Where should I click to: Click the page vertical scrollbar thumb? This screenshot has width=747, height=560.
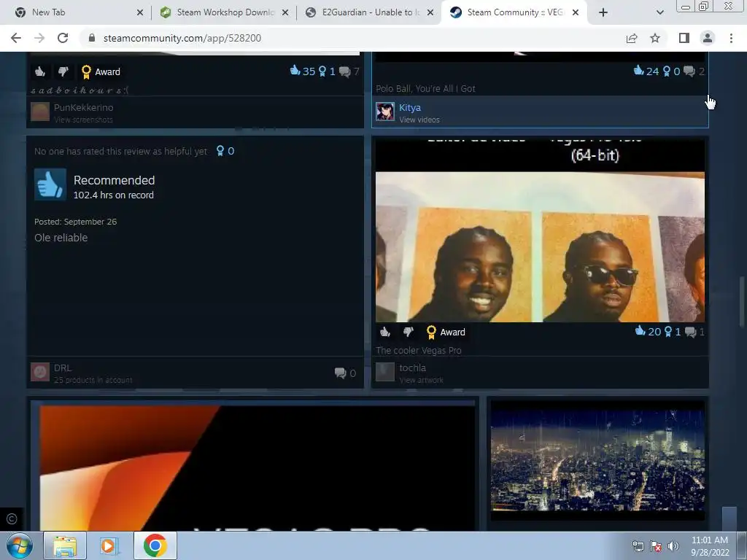click(742, 301)
